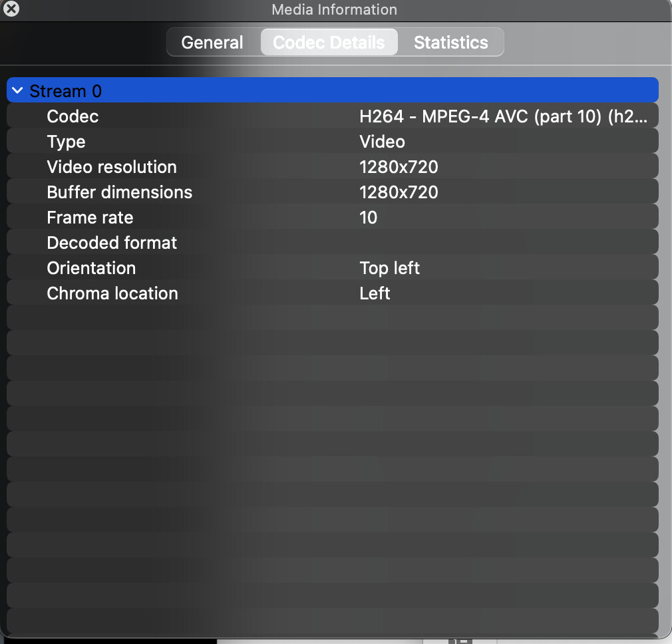Click the Codec label in the stream list
The width and height of the screenshot is (672, 644).
pyautogui.click(x=73, y=116)
